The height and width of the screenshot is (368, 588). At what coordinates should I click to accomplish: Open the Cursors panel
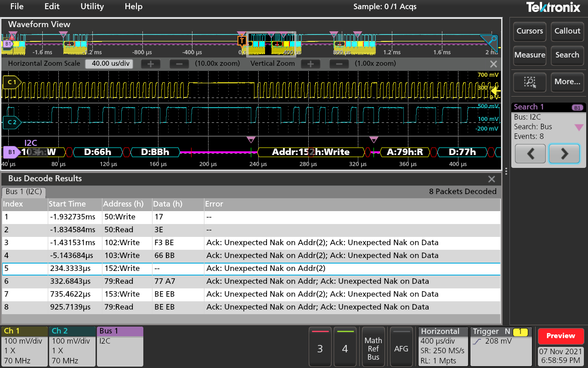click(529, 31)
